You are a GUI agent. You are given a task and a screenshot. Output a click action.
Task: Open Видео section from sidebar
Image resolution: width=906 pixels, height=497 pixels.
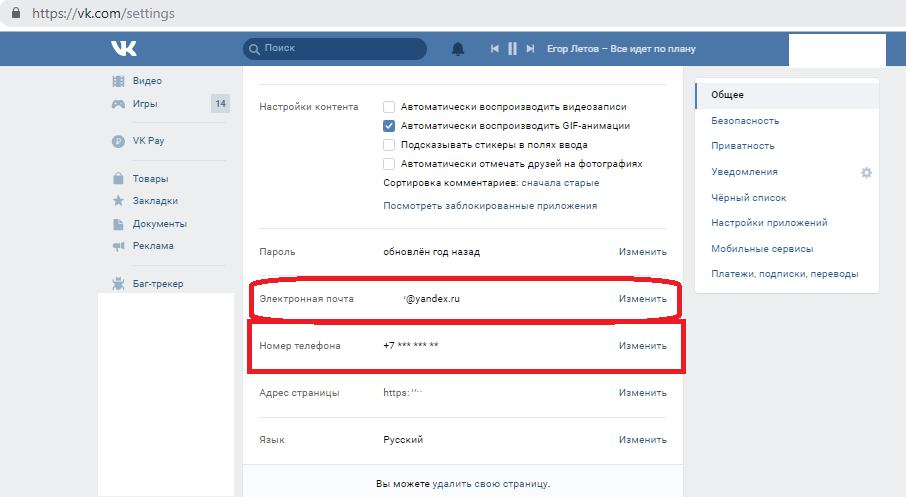[x=147, y=81]
